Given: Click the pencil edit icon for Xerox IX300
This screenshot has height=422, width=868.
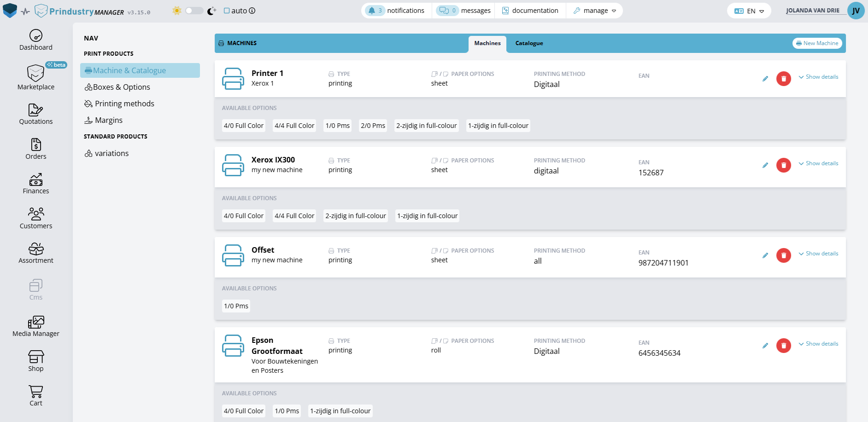Looking at the screenshot, I should (x=765, y=165).
